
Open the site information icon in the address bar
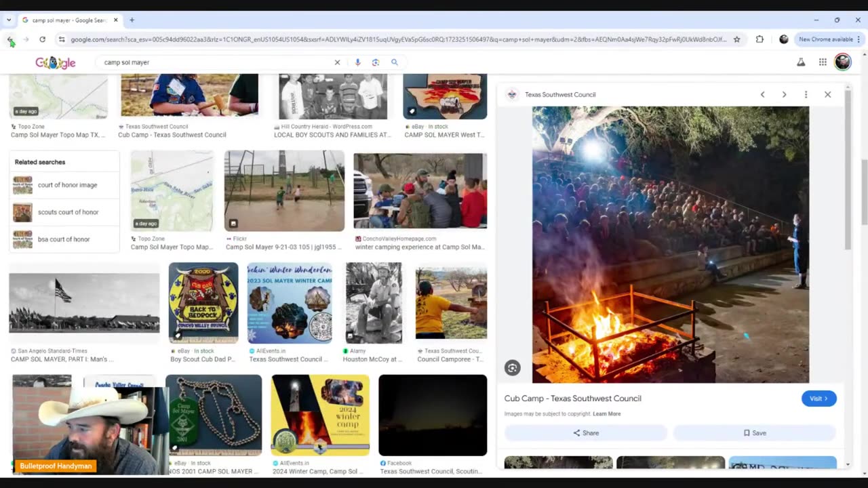pos(62,40)
